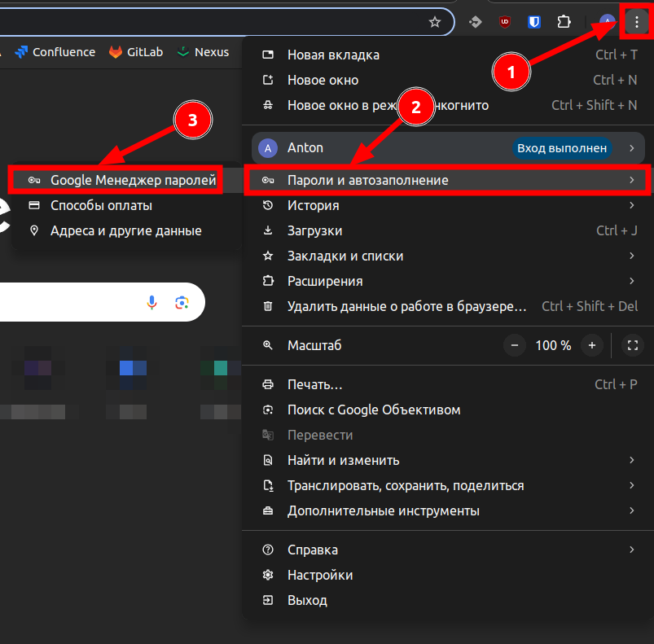Decrease zoom level with minus button

click(x=515, y=345)
